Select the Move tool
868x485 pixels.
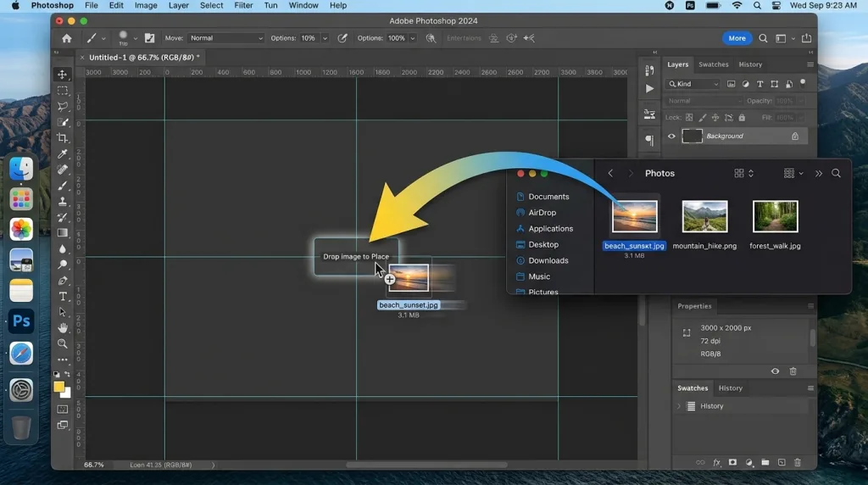pos(63,74)
